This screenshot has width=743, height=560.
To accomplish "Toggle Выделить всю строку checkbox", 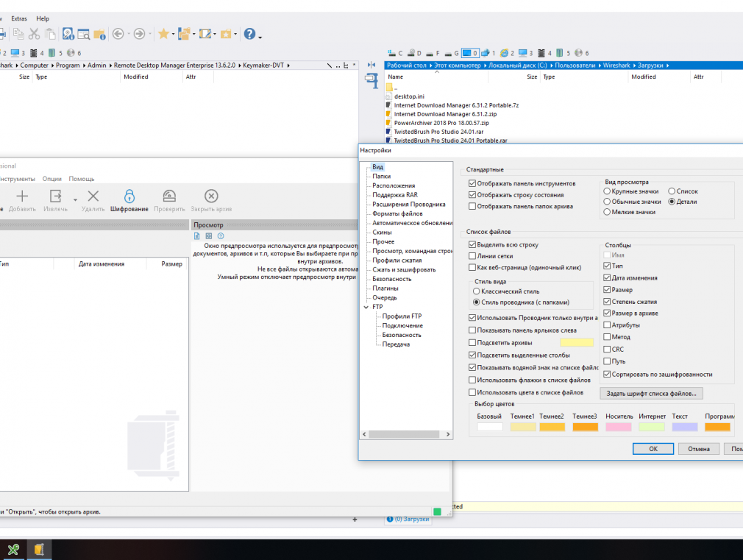I will [x=472, y=244].
